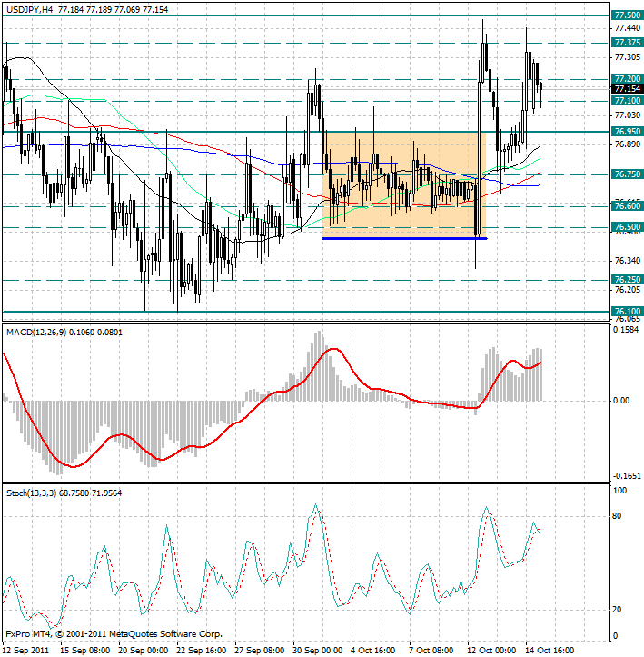Viewport: 644px width, 657px height.
Task: Select the 77.500 resistance price label
Action: (627, 15)
